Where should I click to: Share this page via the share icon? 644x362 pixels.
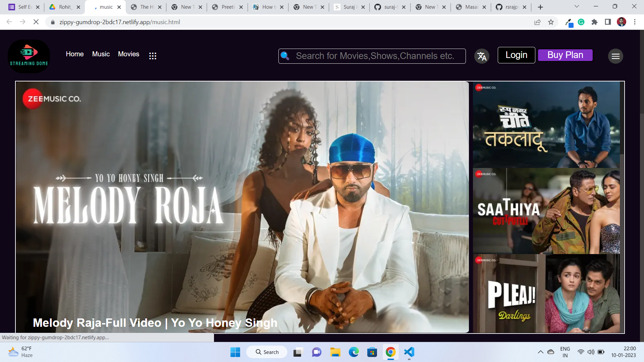pyautogui.click(x=537, y=22)
